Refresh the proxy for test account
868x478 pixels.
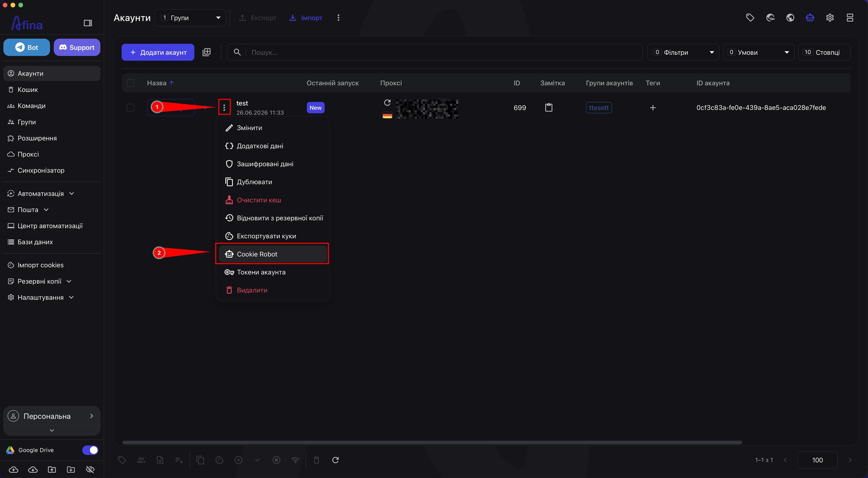[387, 102]
